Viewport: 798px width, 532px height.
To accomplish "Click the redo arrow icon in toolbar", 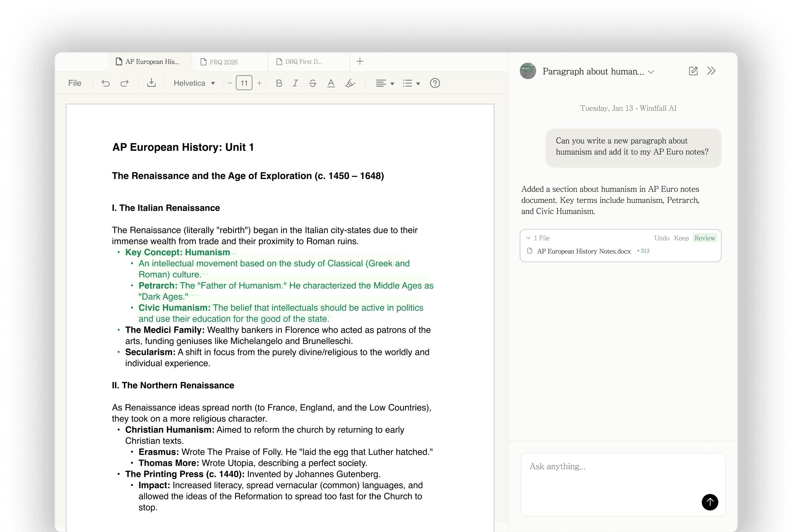I will (125, 83).
